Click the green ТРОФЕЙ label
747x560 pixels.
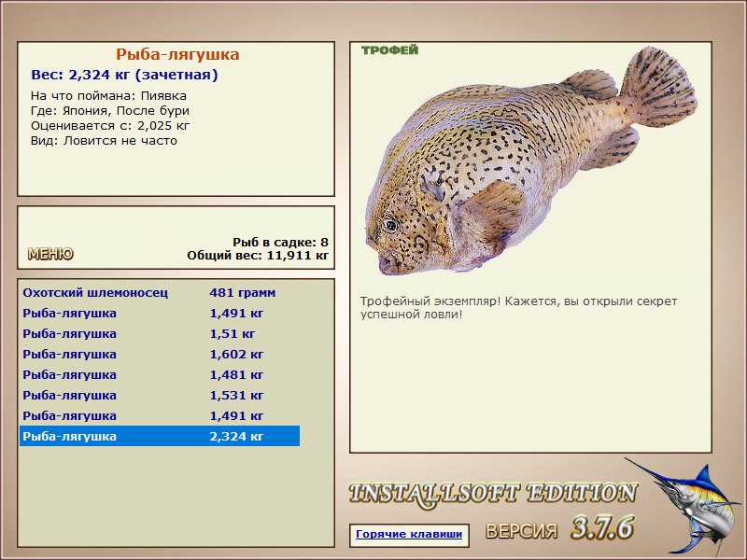point(389,50)
